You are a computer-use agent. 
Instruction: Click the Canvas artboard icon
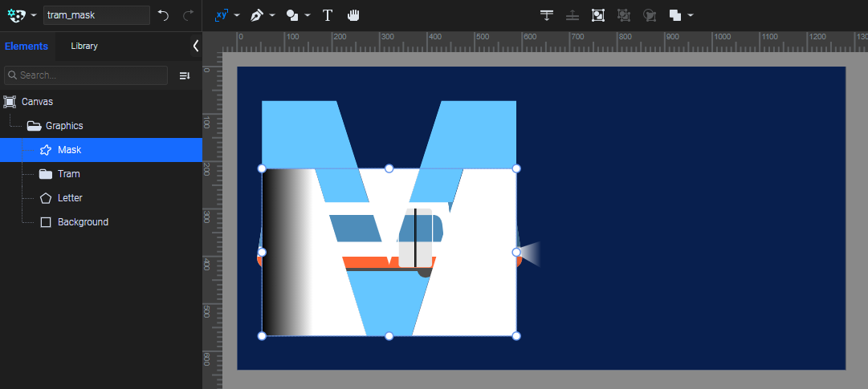[10, 101]
